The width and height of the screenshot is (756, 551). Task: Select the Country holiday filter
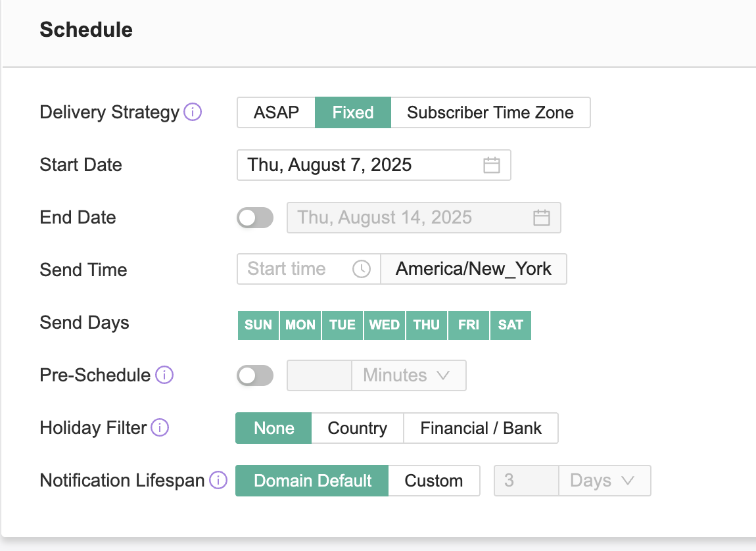point(358,428)
